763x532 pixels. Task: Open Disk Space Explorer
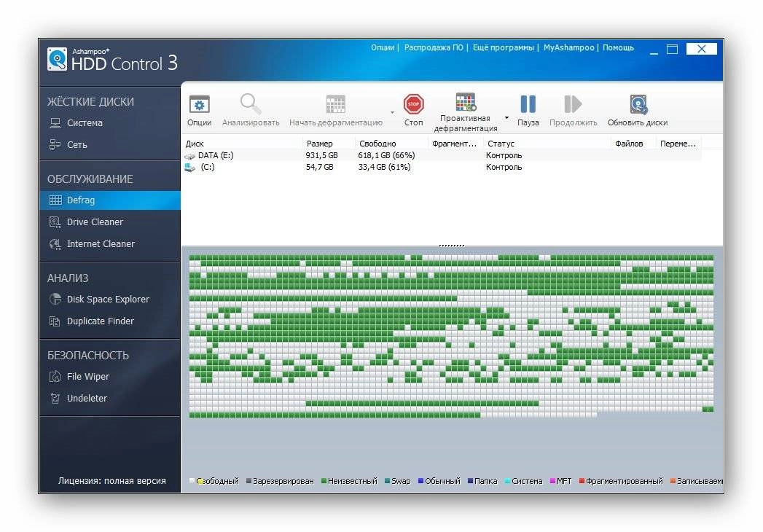point(108,300)
